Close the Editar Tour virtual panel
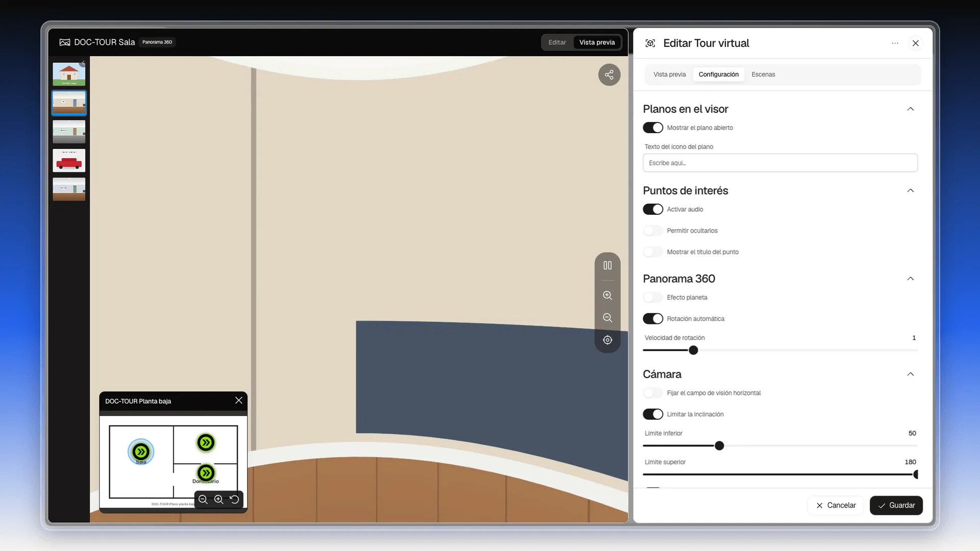The height and width of the screenshot is (551, 980). 916,43
